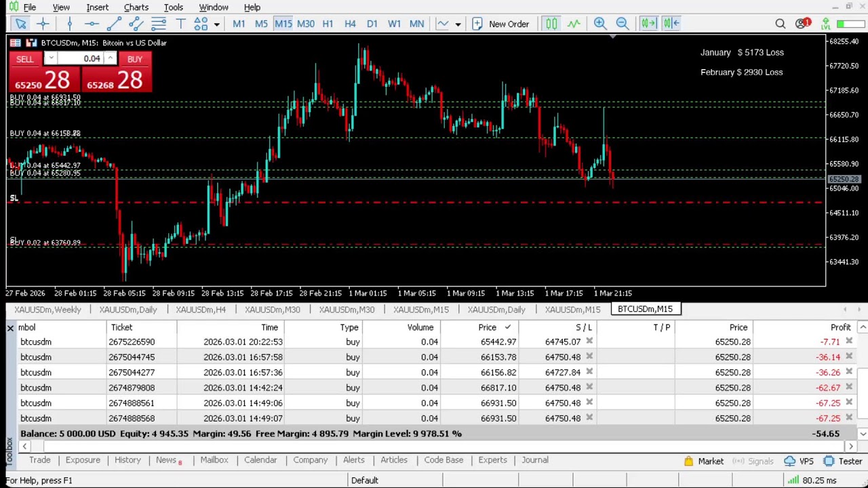The width and height of the screenshot is (868, 488).
Task: Expand the shapes dropdown arrow
Action: (216, 24)
